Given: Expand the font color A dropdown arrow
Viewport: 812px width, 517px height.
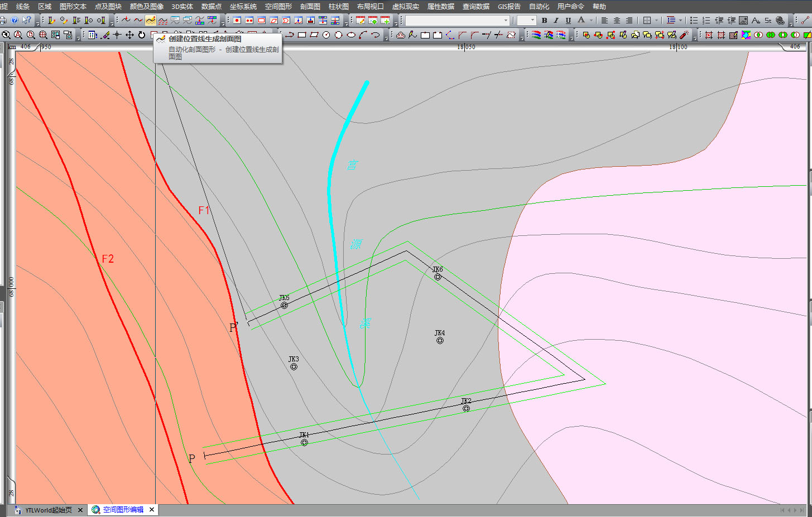Looking at the screenshot, I should [x=591, y=20].
